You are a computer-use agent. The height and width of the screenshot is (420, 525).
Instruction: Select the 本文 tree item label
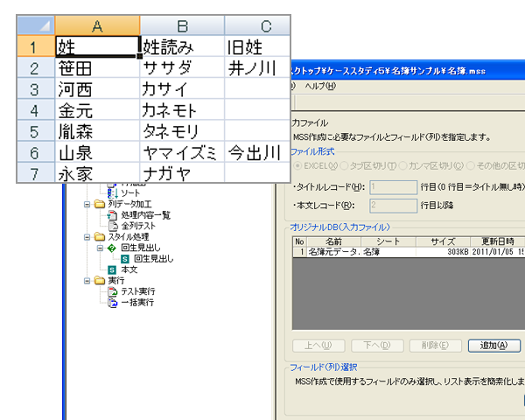[x=129, y=269]
